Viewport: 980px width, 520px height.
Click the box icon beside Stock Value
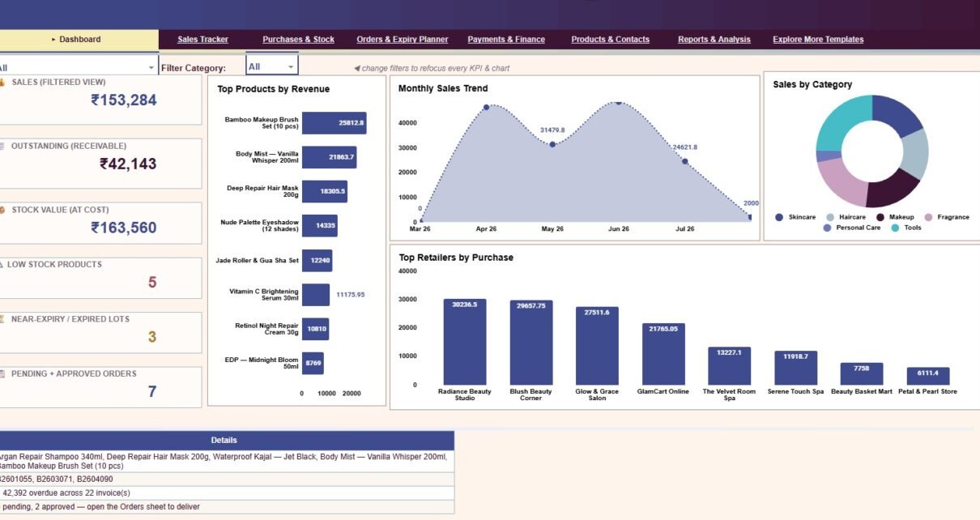point(2,210)
